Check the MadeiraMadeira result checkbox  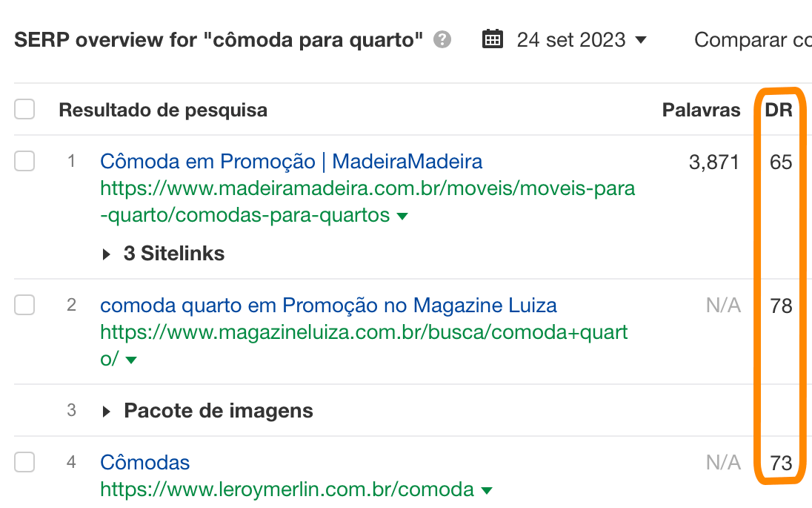coord(24,161)
